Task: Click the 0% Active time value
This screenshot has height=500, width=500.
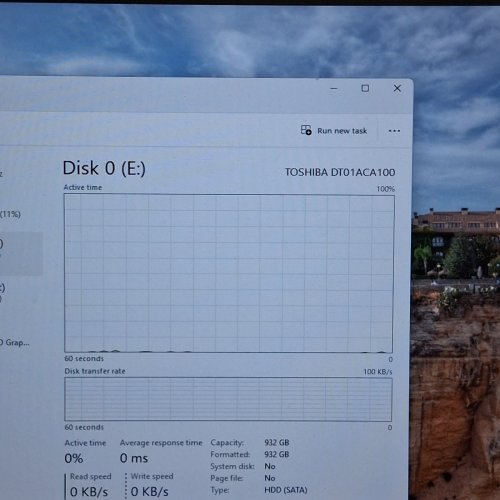Action: coord(74,458)
